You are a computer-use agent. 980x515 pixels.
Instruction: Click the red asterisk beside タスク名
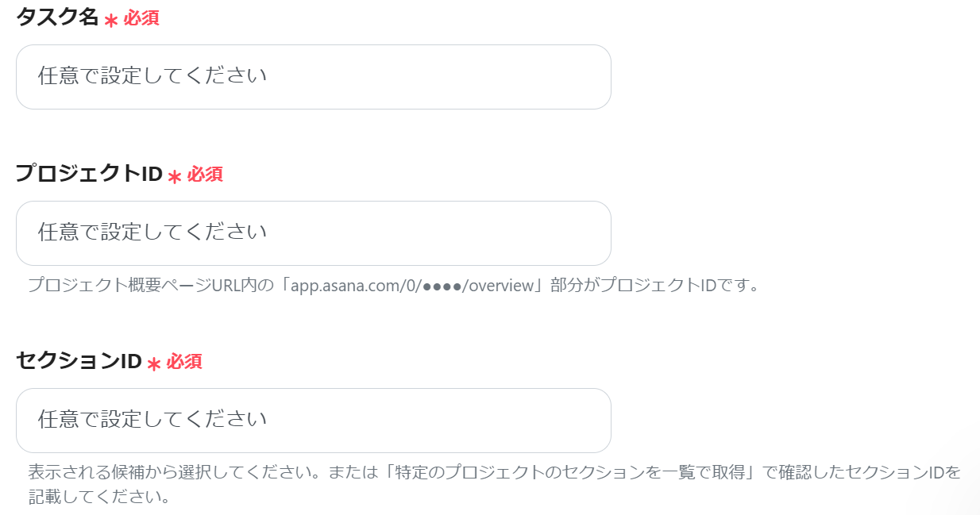[111, 21]
